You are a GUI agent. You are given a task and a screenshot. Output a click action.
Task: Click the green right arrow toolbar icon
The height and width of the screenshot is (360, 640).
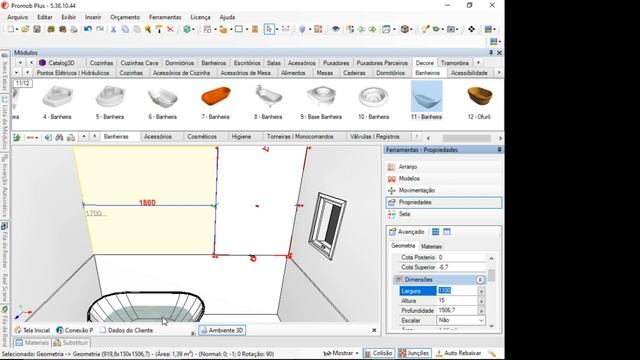click(372, 29)
